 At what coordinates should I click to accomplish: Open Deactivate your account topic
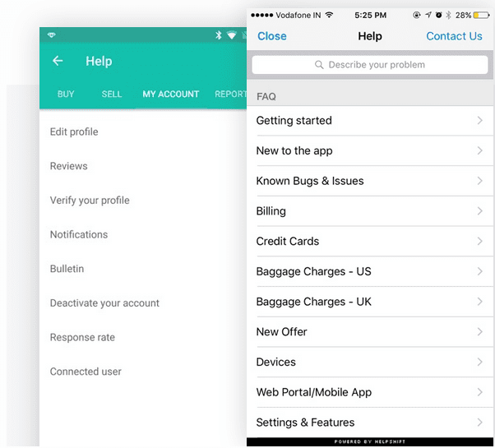tap(104, 303)
